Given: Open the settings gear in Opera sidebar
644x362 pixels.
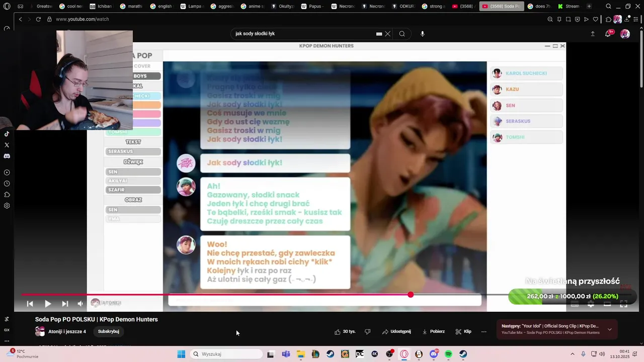Looking at the screenshot, I should tap(7, 206).
